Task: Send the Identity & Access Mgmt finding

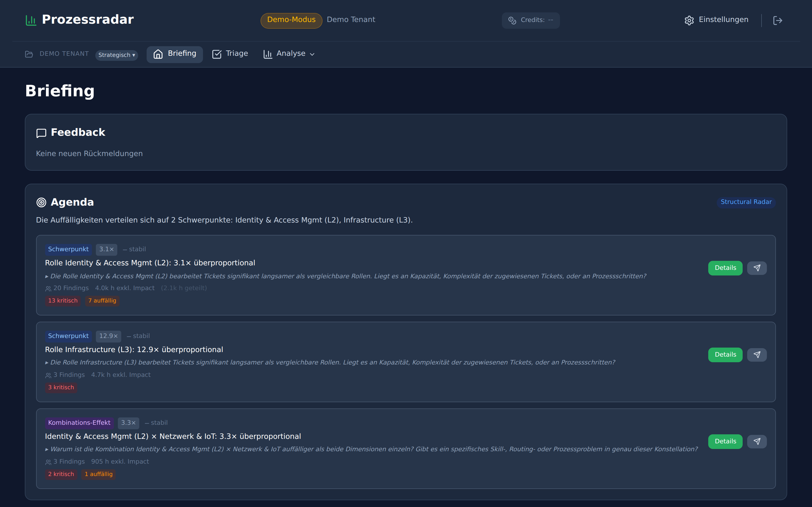Action: 757,268
